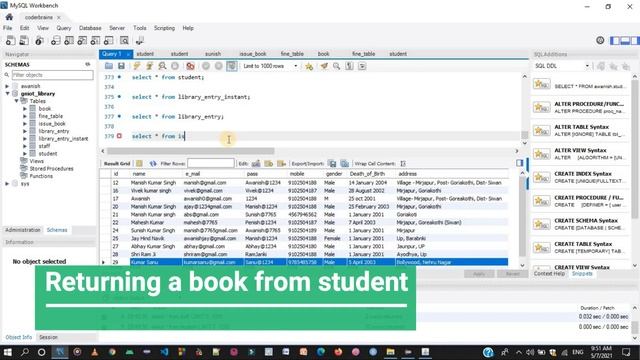This screenshot has height=360, width=640.
Task: Save statement as snippet with star icon
Action: pyautogui.click(x=309, y=66)
